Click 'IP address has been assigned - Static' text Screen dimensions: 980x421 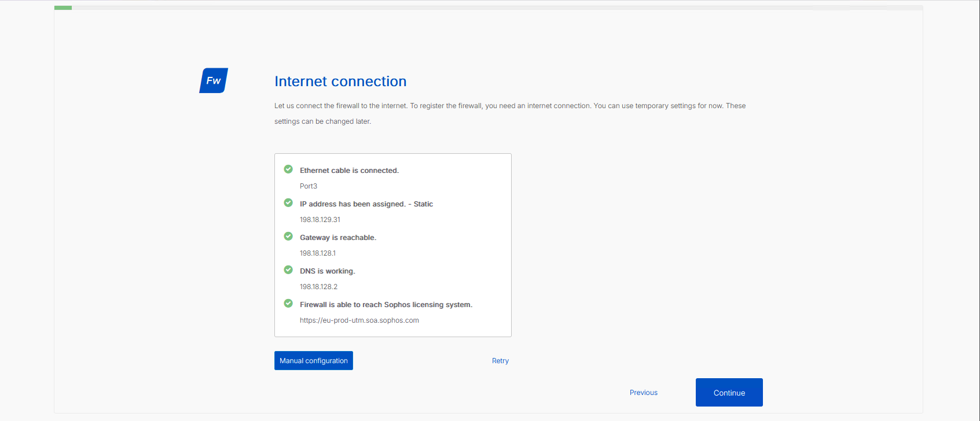366,204
